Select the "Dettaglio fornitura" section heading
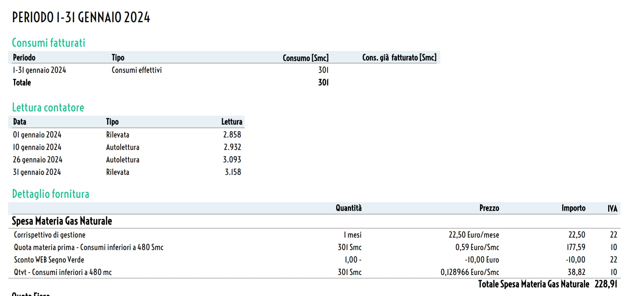This screenshot has height=296, width=644. (51, 194)
